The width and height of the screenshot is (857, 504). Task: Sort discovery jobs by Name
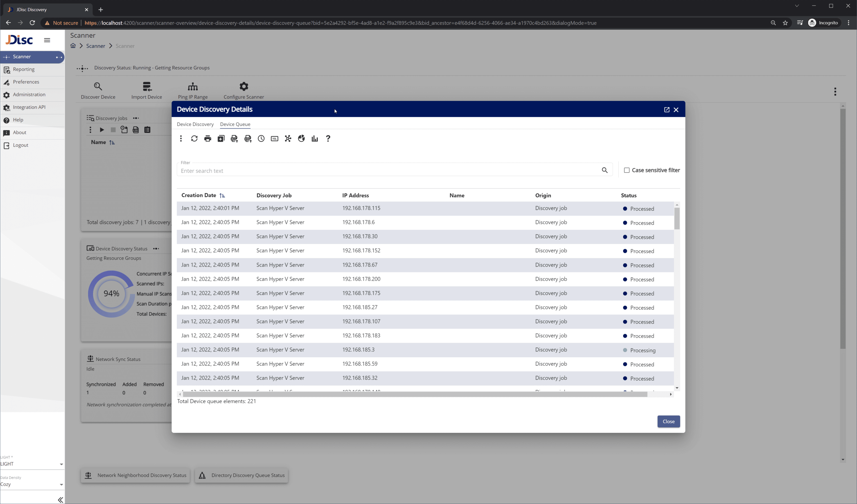pyautogui.click(x=112, y=142)
